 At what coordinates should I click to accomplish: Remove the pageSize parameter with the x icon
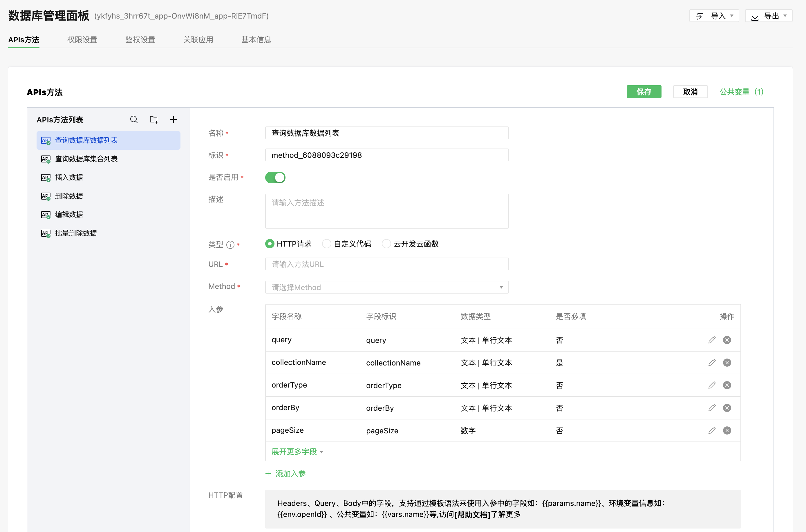[727, 430]
